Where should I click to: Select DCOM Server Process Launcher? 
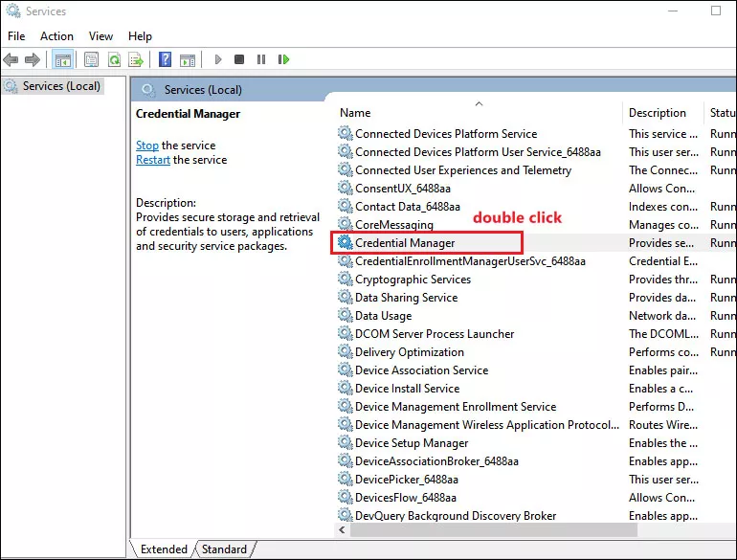coord(435,334)
